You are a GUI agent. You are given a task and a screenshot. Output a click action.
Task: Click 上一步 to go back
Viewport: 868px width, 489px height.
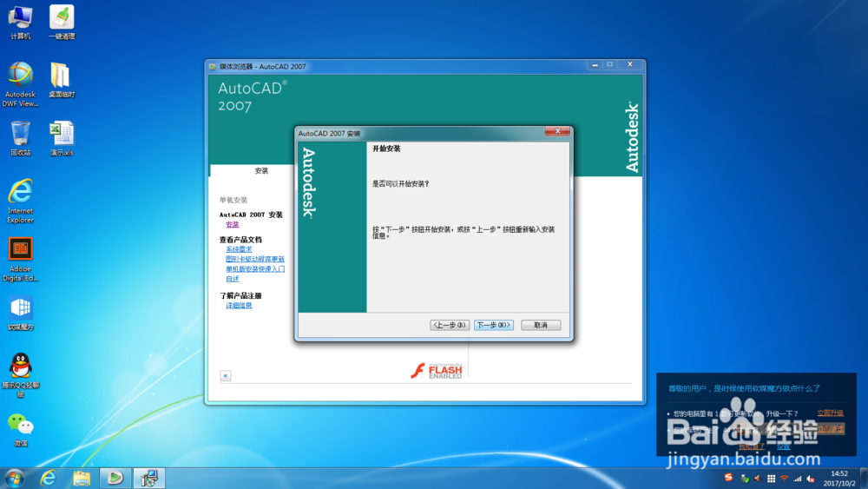click(x=450, y=325)
